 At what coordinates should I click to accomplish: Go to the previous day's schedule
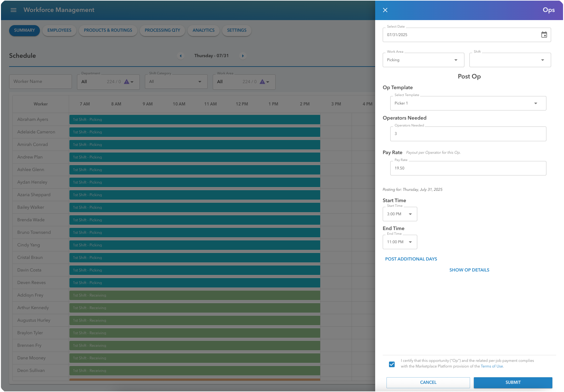point(181,56)
